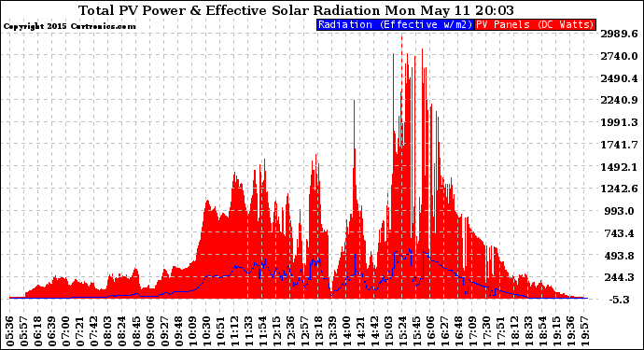Click the 06:18 time axis label
The height and width of the screenshot is (350, 644).
pos(38,330)
